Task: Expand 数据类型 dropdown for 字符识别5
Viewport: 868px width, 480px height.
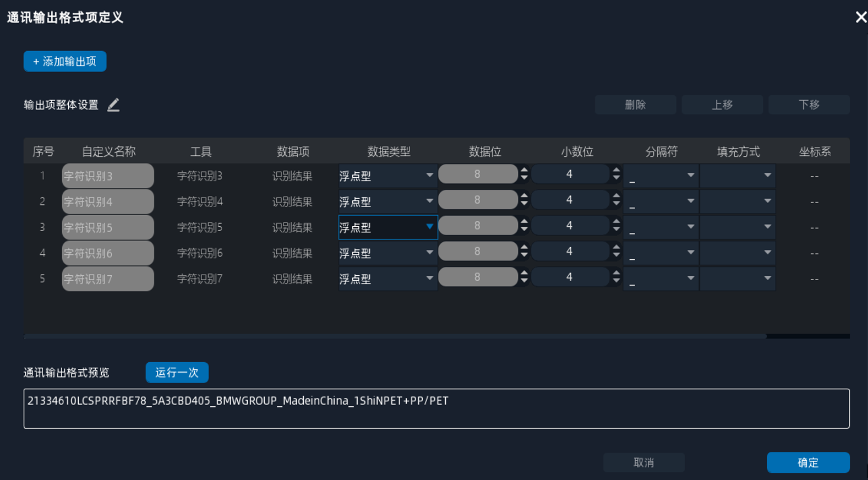Action: pyautogui.click(x=429, y=227)
